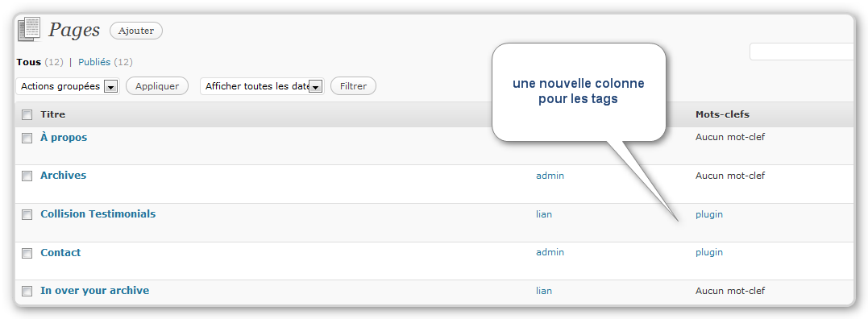
Task: Focus the search pages input field
Action: click(x=803, y=52)
